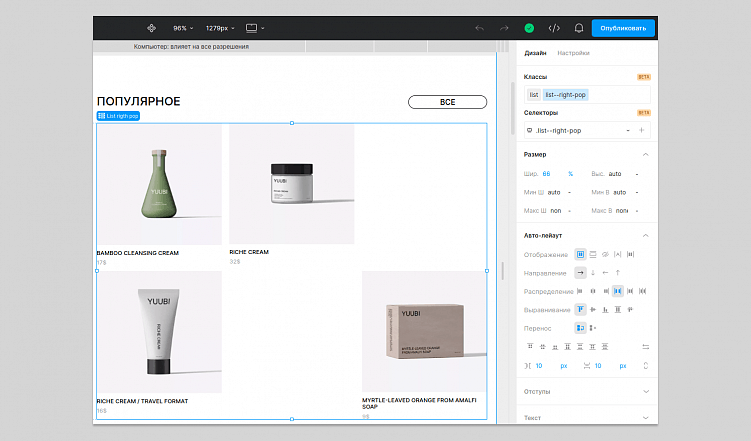Switch to the Дизайн tab

[535, 53]
